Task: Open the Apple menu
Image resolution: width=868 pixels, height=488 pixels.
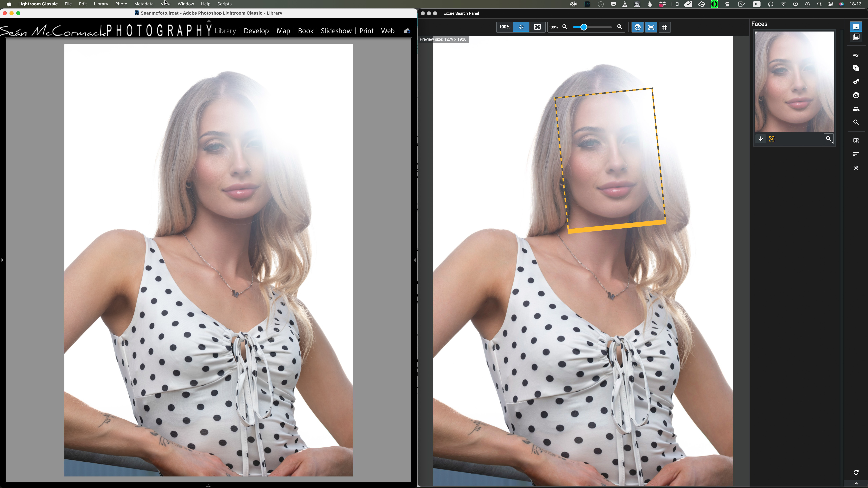Action: (9, 4)
